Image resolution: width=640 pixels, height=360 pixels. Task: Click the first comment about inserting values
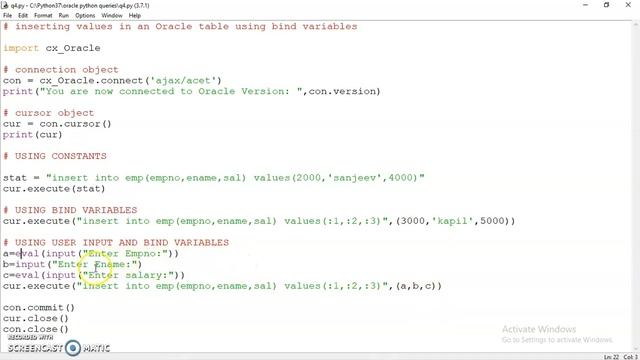coord(180,26)
